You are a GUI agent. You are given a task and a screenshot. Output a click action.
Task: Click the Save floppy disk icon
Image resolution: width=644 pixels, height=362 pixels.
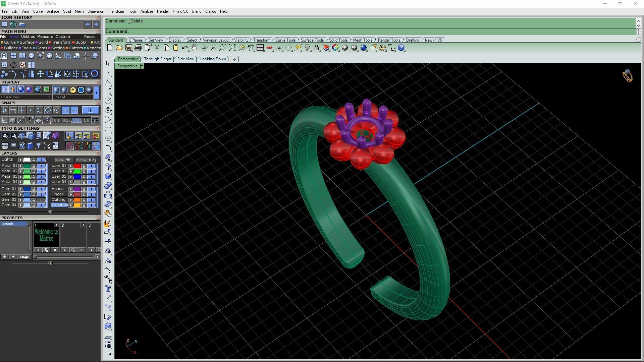[x=128, y=48]
